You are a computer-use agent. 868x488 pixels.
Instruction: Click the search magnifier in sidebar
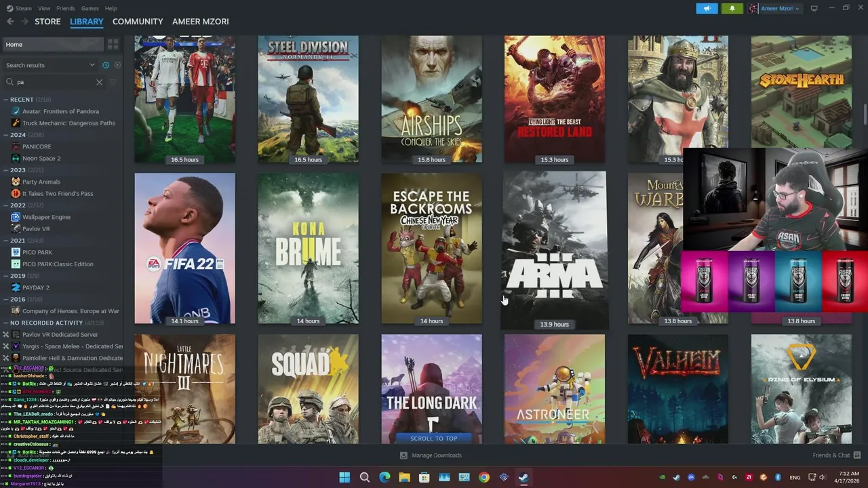click(x=9, y=82)
